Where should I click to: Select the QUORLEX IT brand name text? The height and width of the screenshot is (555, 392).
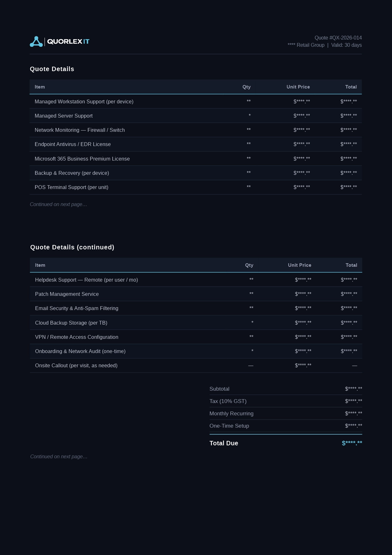(68, 41)
